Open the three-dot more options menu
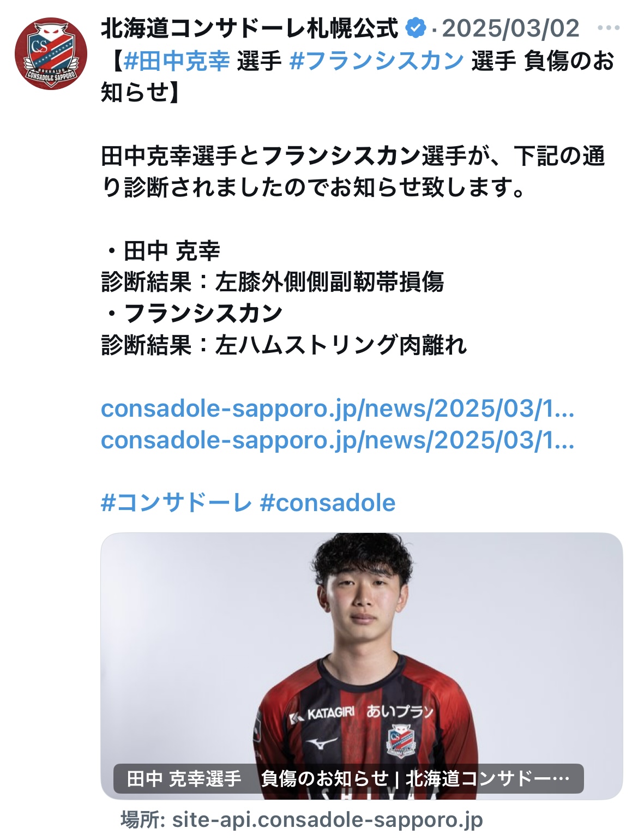This screenshot has width=638, height=840. coord(609,28)
